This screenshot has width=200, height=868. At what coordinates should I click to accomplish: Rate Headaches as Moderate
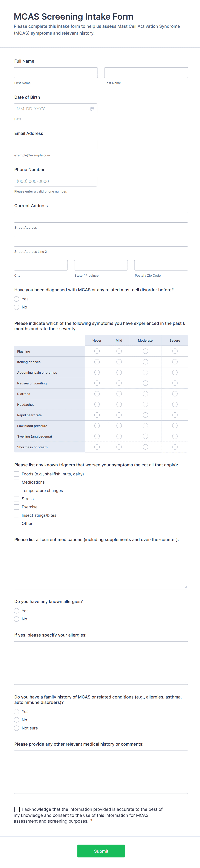pyautogui.click(x=145, y=404)
